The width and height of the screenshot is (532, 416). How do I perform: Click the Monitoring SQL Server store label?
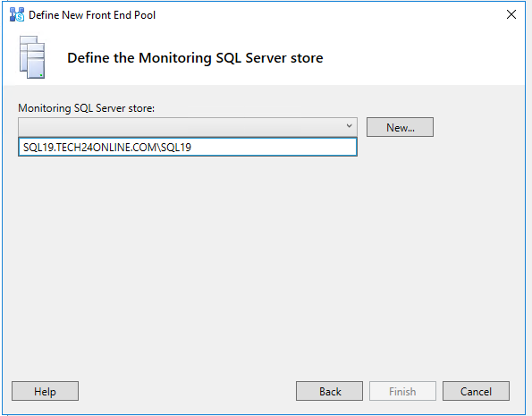tap(86, 108)
